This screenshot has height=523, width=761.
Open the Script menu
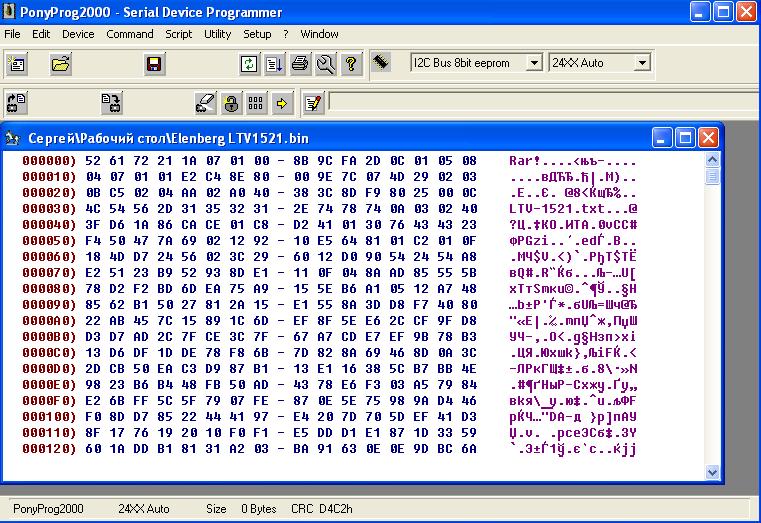[x=179, y=34]
